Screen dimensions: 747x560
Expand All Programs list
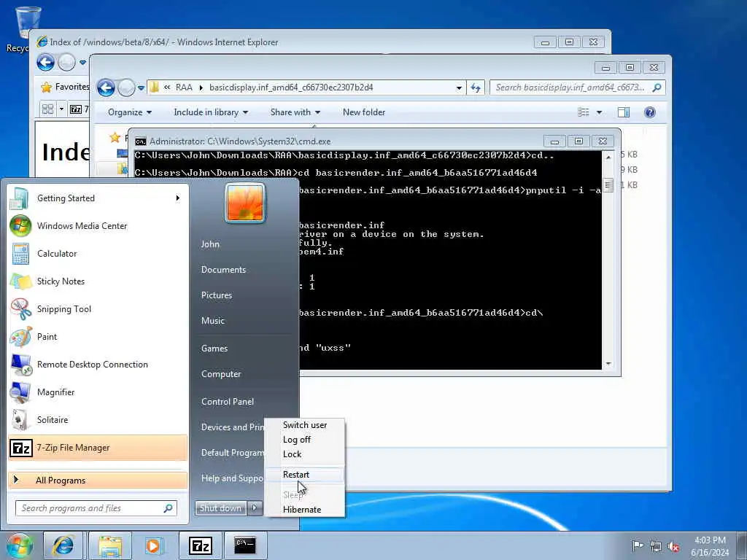[x=98, y=480]
